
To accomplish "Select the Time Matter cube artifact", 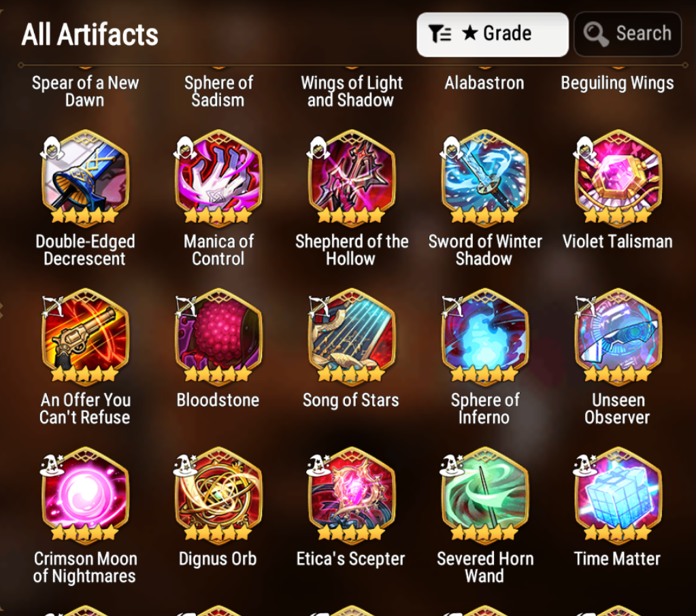I will click(x=618, y=494).
